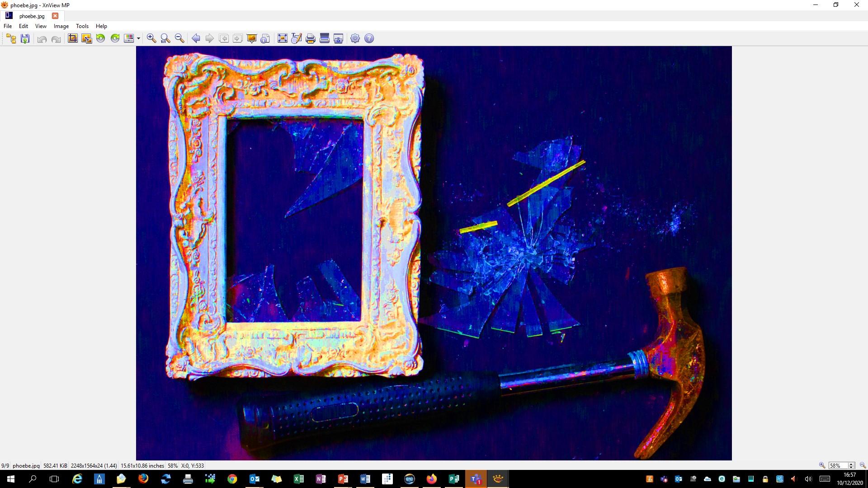Open the File menu
Image resolution: width=868 pixels, height=488 pixels.
(x=8, y=26)
